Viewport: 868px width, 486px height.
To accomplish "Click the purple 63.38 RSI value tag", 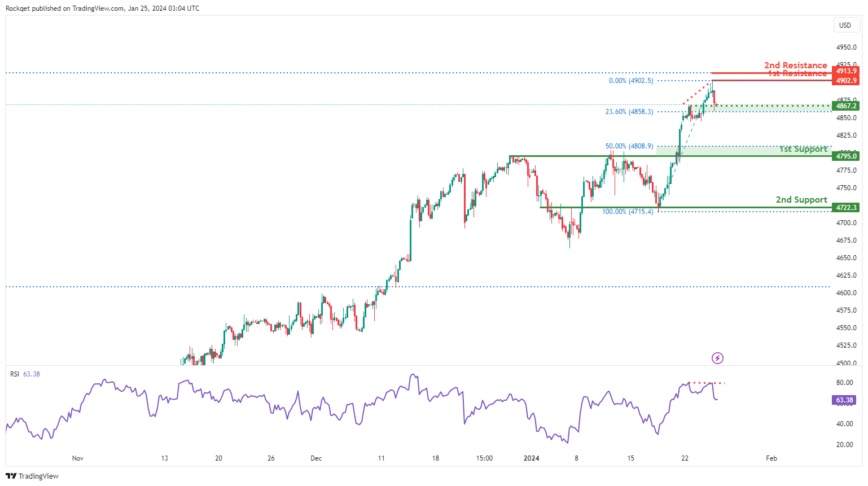I will tap(845, 400).
